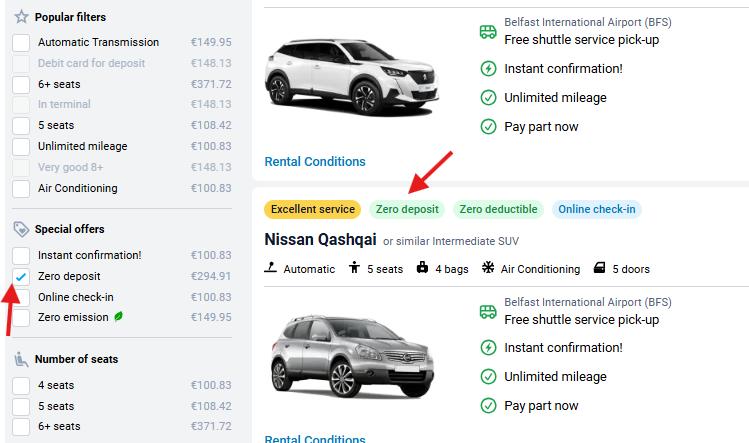This screenshot has width=749, height=443.
Task: Click the Nissan Qashqai Instant confirmation lightning icon
Action: point(488,347)
